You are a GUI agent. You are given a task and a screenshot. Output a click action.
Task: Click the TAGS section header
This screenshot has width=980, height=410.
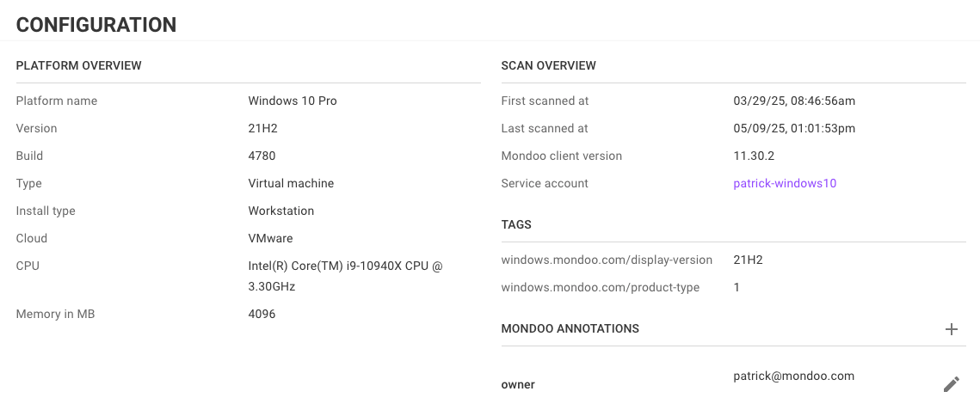(x=516, y=224)
